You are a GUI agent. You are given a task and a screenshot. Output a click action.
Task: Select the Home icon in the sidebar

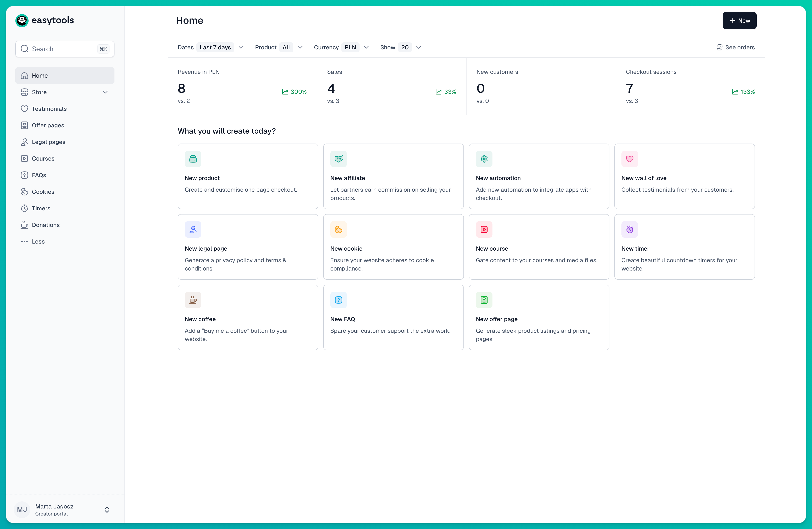coord(24,76)
